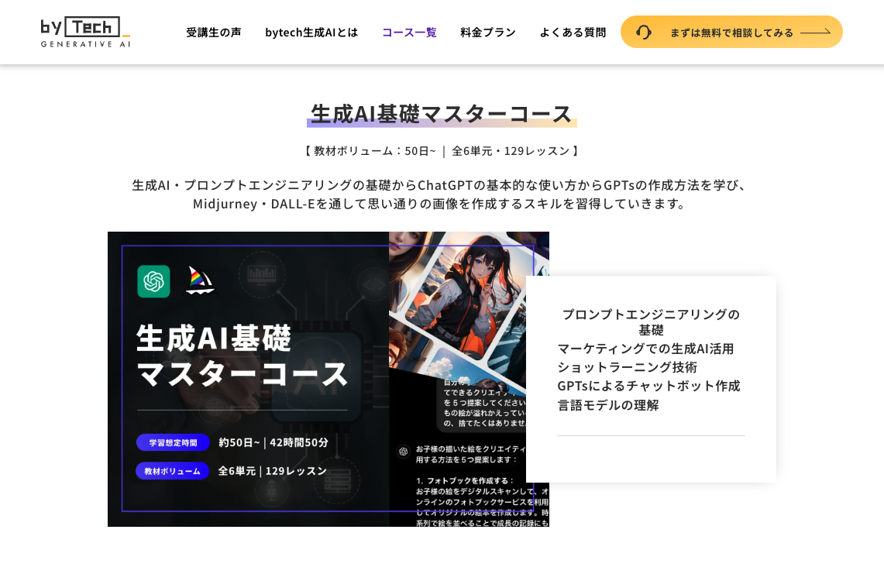
Task: Click the 教材ボリューム pill label
Action: point(172,469)
